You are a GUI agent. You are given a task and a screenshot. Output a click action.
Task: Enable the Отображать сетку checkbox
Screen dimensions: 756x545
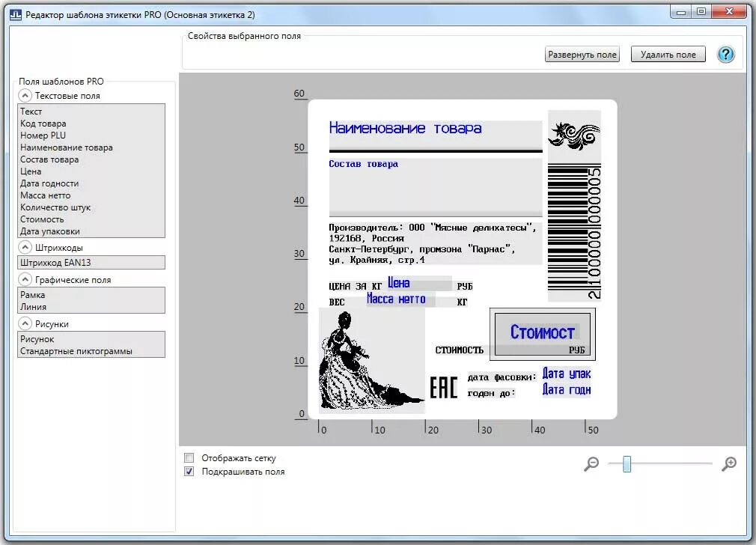(189, 457)
